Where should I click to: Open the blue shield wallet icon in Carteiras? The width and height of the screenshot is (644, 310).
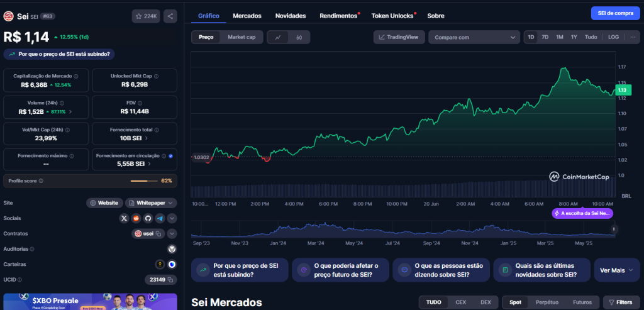pos(172,264)
